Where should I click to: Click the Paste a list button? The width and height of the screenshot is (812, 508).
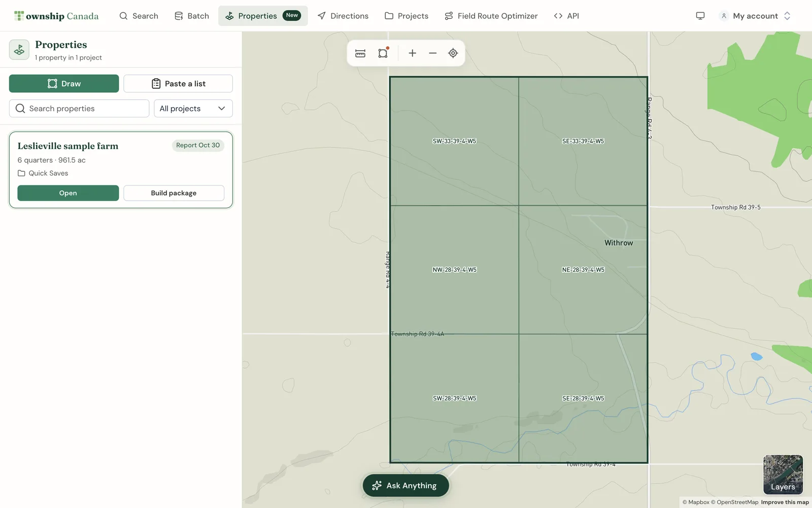point(178,83)
